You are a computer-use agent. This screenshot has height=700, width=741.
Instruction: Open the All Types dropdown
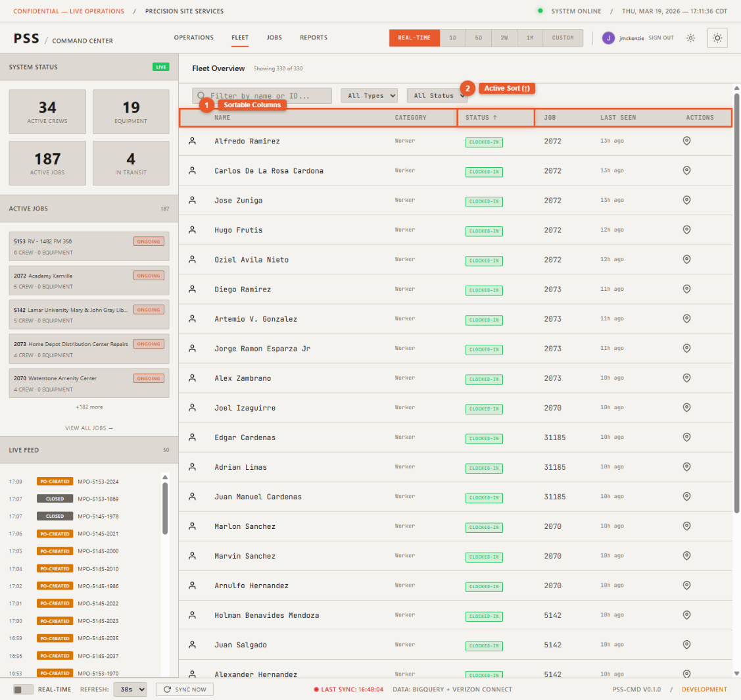(x=369, y=95)
